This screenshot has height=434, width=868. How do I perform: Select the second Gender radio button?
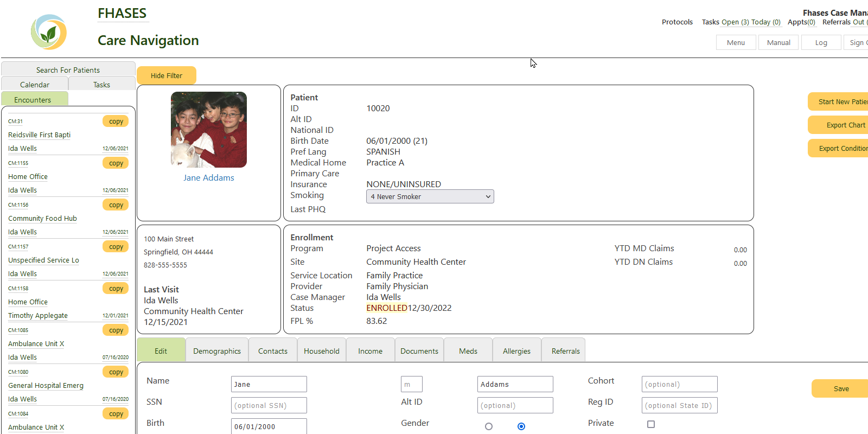(521, 426)
